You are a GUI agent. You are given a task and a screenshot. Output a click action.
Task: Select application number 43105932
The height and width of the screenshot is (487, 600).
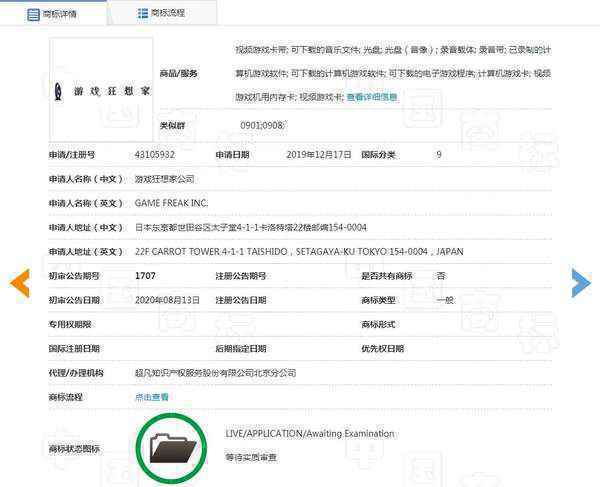[x=155, y=155]
